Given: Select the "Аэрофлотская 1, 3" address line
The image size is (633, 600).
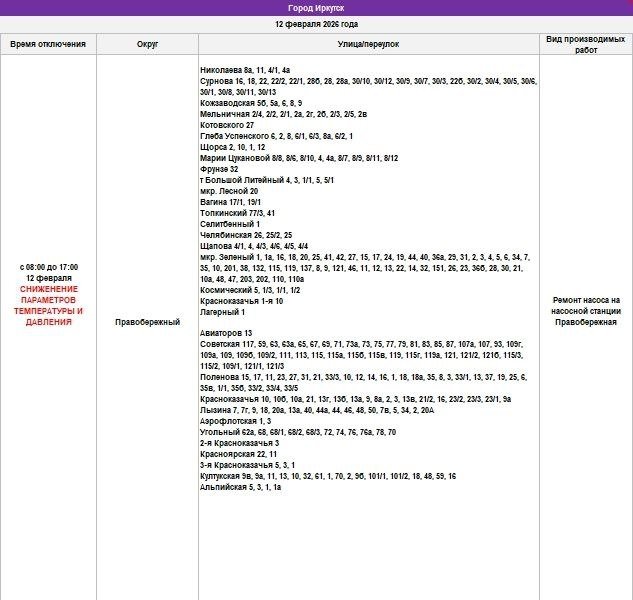Looking at the screenshot, I should [235, 421].
